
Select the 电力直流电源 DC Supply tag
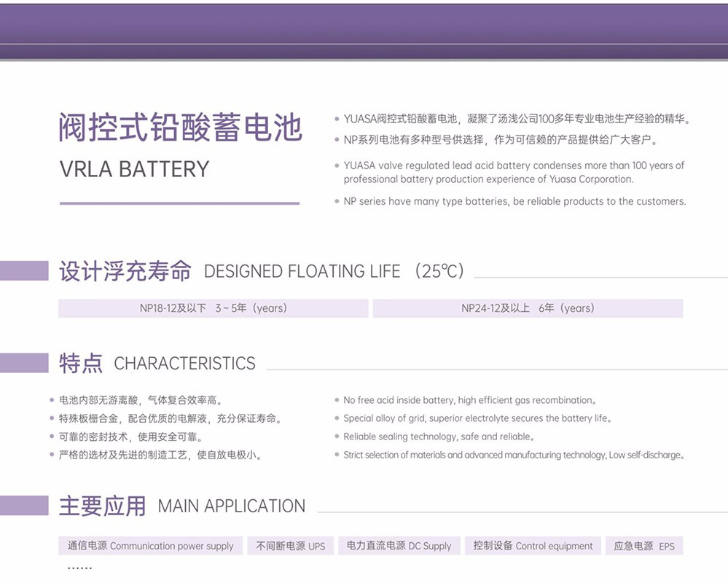pos(399,546)
